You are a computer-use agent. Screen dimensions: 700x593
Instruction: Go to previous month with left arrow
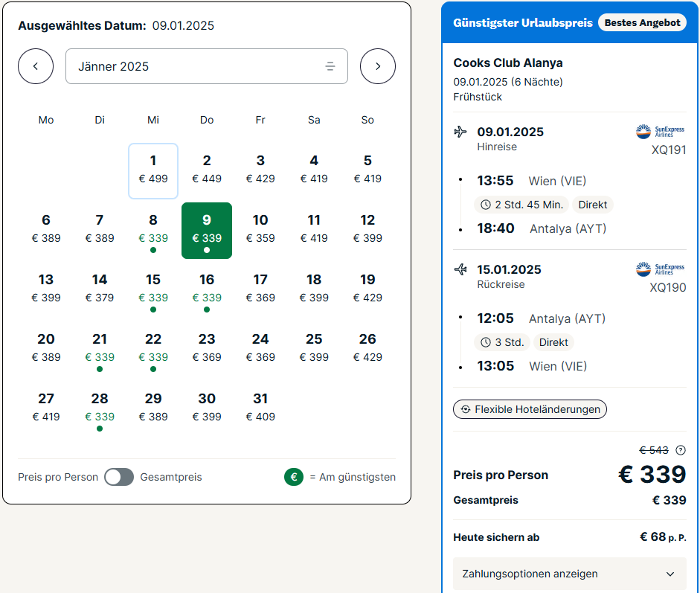pyautogui.click(x=36, y=66)
